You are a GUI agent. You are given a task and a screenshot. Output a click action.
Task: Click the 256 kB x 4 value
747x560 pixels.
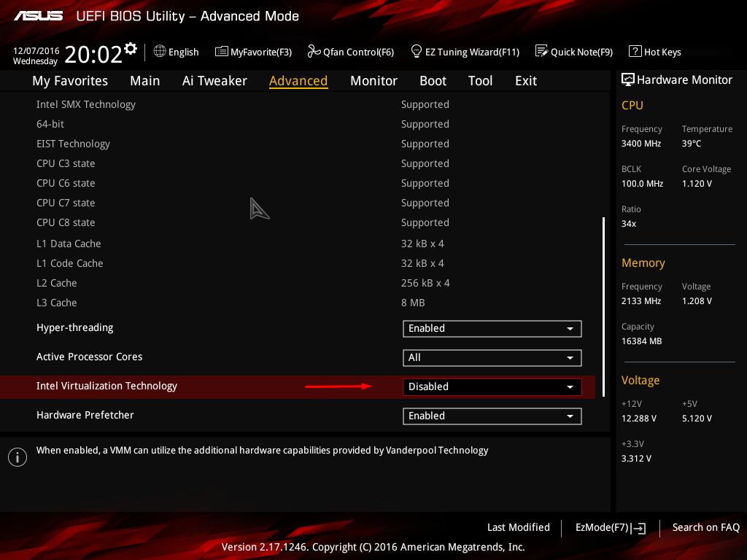(425, 283)
